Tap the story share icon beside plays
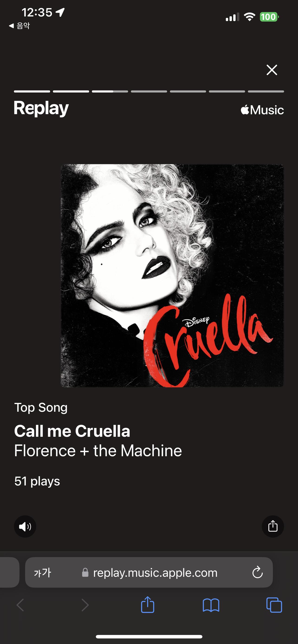298x644 pixels. pos(273,526)
